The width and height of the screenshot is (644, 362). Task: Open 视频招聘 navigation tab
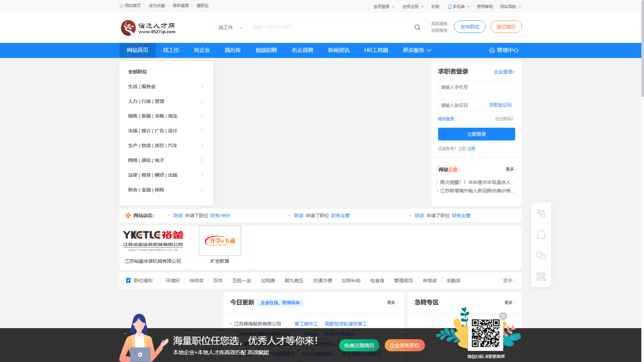click(266, 50)
